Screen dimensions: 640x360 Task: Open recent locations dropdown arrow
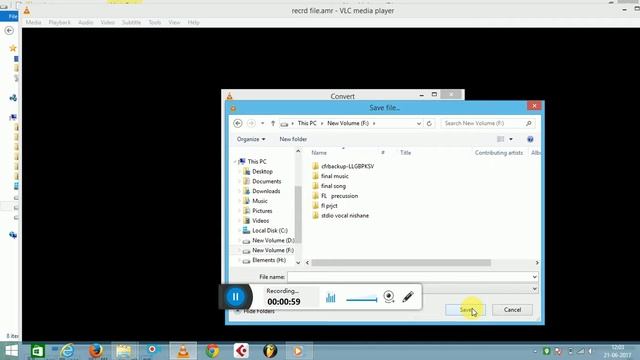(262, 123)
